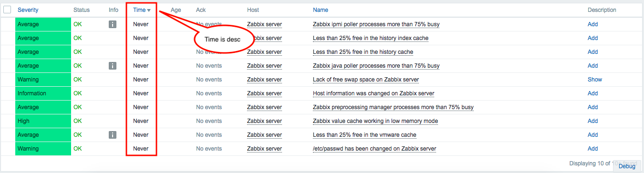
Task: Add description for /etc/passwd trigger
Action: pos(592,149)
